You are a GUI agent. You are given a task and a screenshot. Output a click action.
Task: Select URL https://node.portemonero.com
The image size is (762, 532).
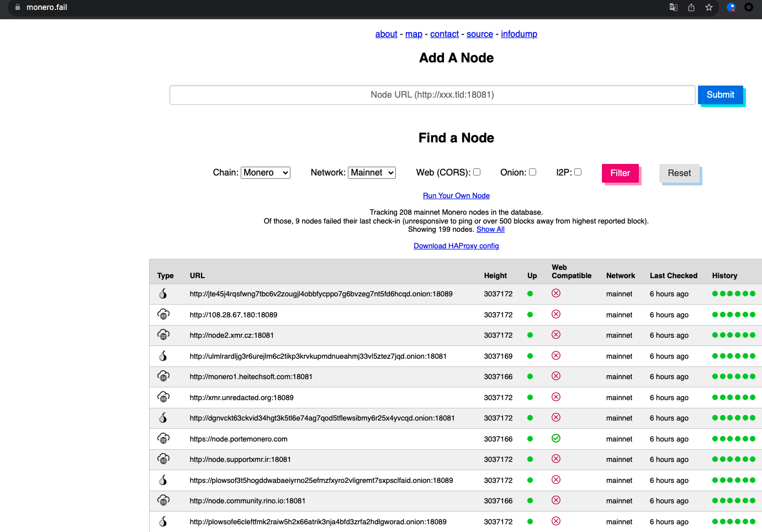click(239, 439)
